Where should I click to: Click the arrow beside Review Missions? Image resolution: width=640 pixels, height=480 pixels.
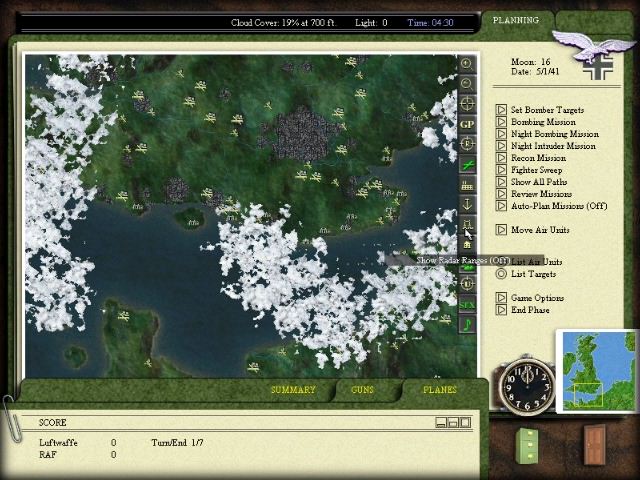coord(501,194)
